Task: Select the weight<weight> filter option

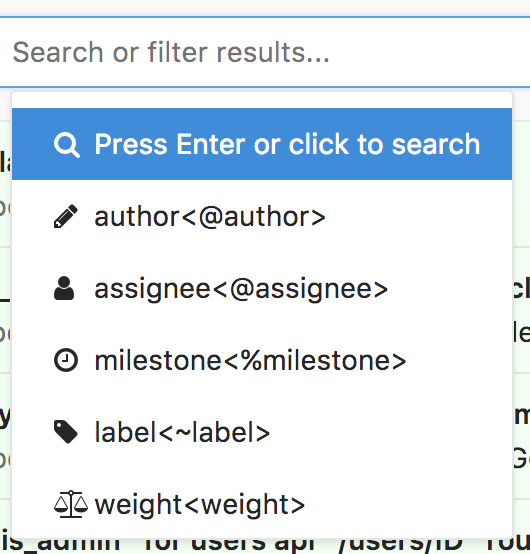Action: pyautogui.click(x=262, y=505)
